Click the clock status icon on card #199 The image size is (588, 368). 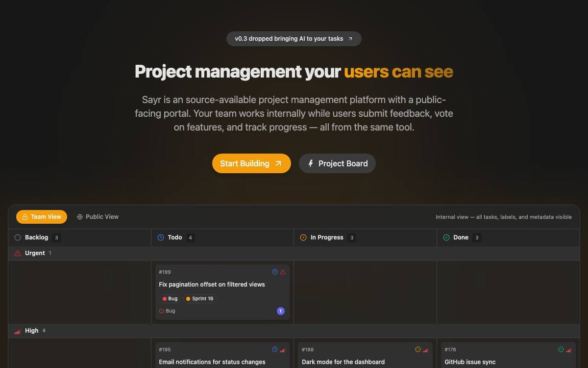coord(275,272)
